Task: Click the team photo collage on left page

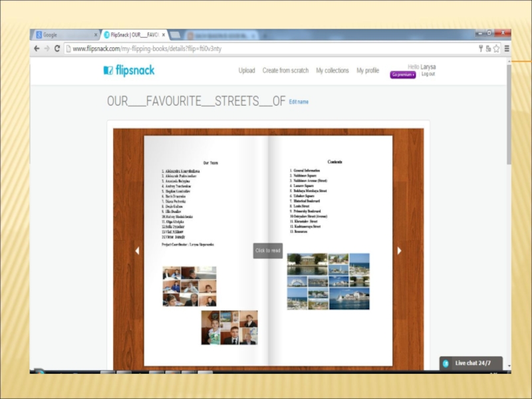Action: click(190, 287)
